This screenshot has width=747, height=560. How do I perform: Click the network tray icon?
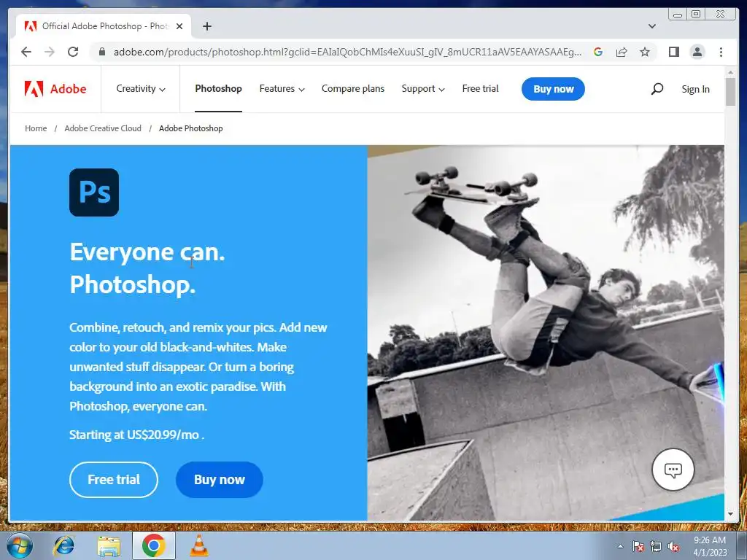[x=656, y=547]
